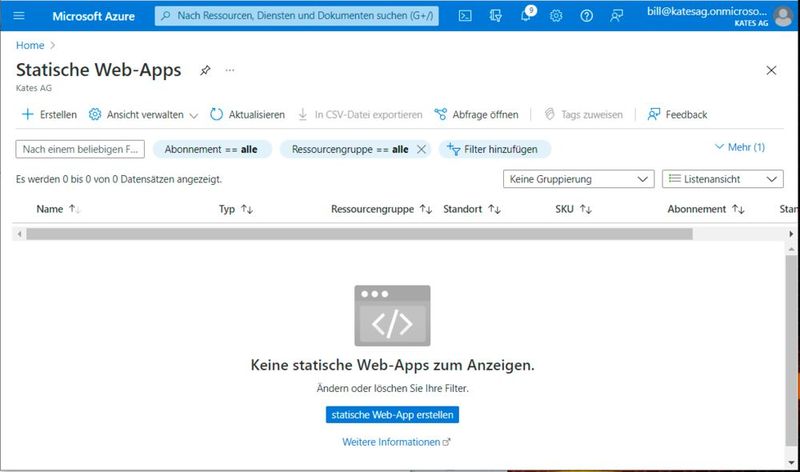Screen dimensions: 800x472
Task: Focus the filter field 'Nach einem beliebigen F...'
Action: (x=80, y=150)
